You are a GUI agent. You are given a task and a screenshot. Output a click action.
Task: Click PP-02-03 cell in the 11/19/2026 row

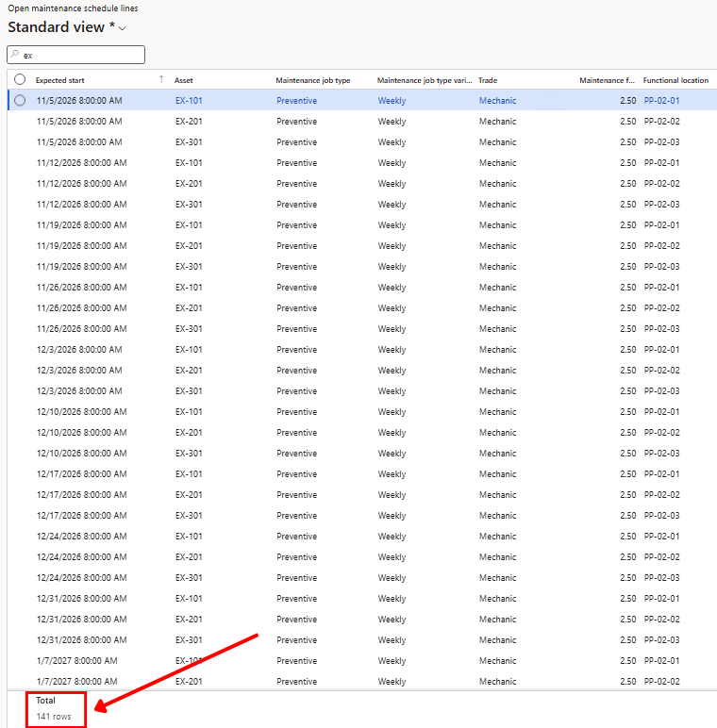pos(661,267)
